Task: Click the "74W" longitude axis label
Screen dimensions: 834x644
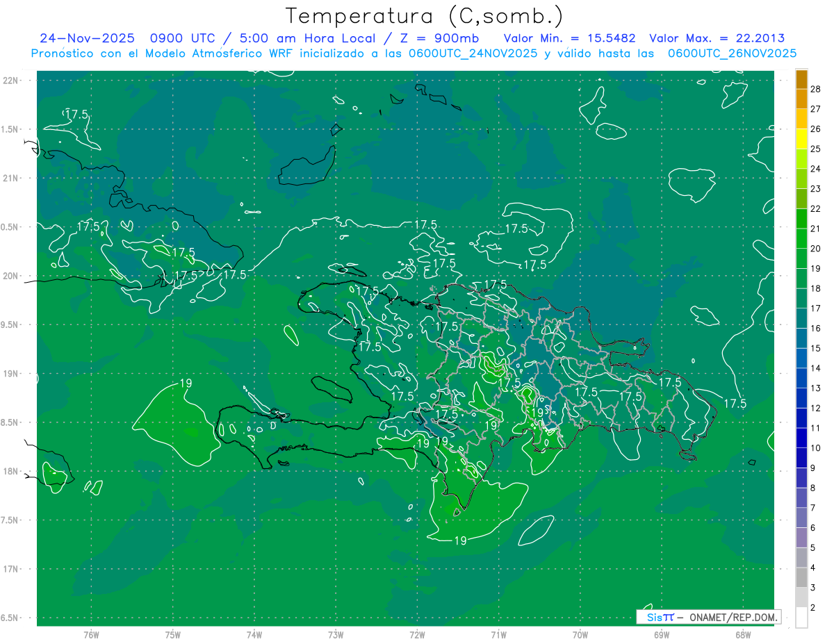Action: pyautogui.click(x=254, y=636)
